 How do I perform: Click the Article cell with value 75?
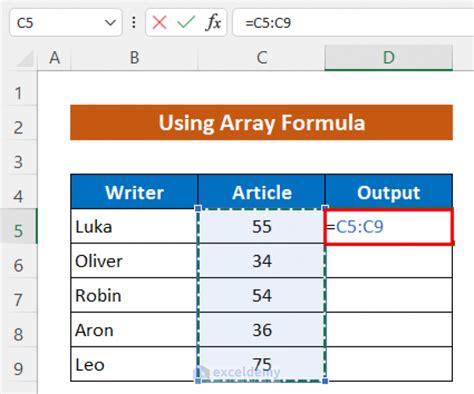(x=262, y=364)
